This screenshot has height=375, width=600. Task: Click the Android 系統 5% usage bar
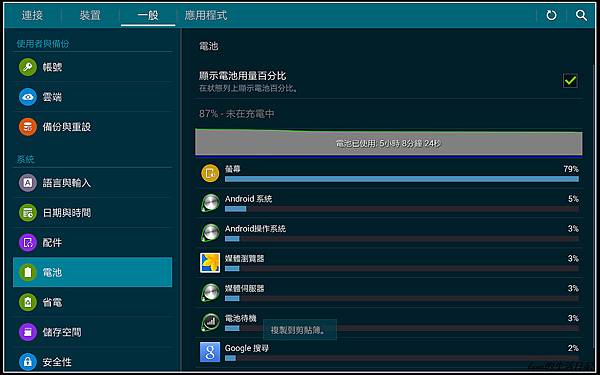point(402,209)
